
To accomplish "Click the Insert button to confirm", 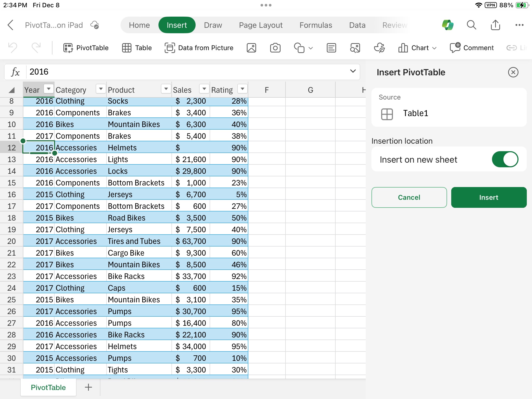I will pyautogui.click(x=488, y=197).
